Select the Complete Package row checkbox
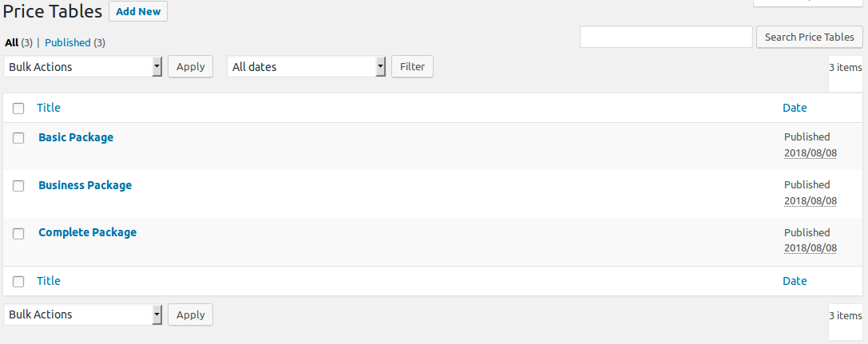868x344 pixels. click(18, 234)
